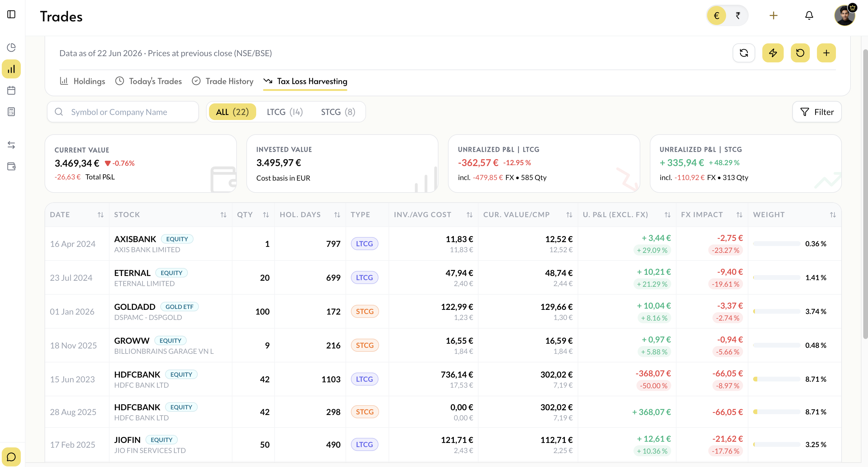
Task: Sort table by FX Impact column
Action: [739, 215]
